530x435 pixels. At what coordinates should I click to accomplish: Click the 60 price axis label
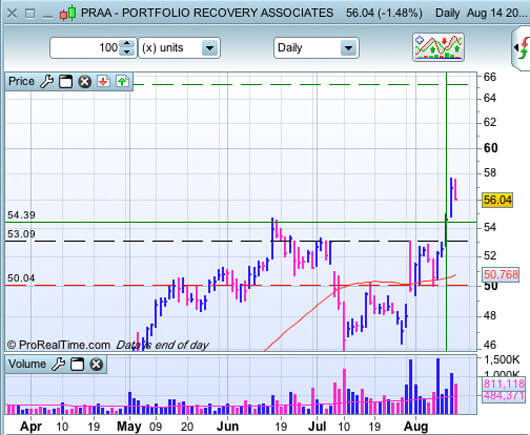(490, 148)
